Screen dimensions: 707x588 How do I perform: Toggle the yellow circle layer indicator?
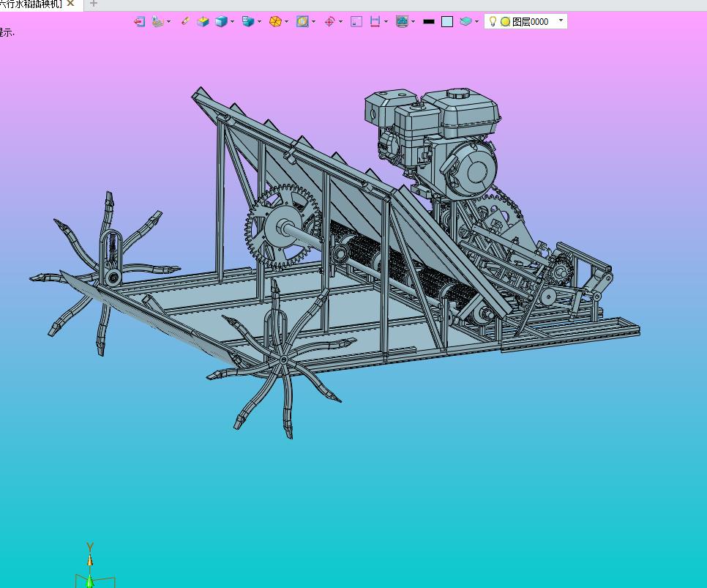tap(505, 22)
